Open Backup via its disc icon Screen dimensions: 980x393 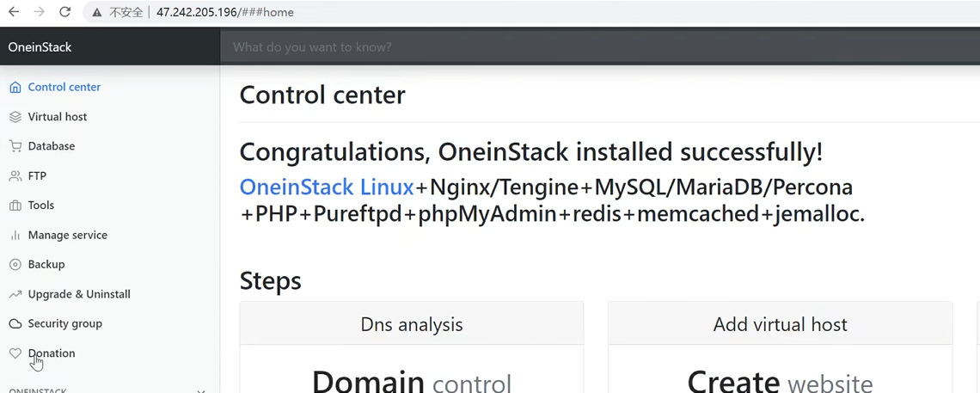(x=15, y=265)
